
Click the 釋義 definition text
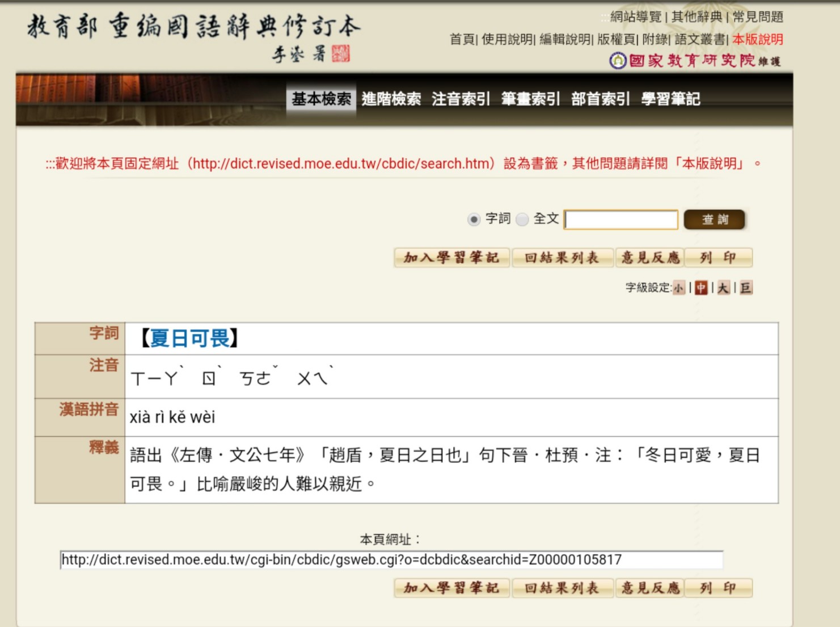pyautogui.click(x=445, y=469)
